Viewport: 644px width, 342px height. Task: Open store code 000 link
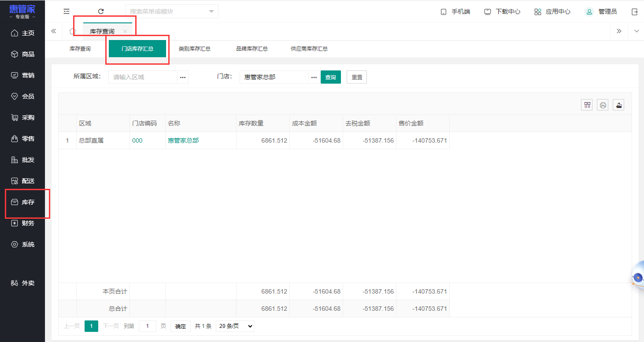[x=137, y=140]
